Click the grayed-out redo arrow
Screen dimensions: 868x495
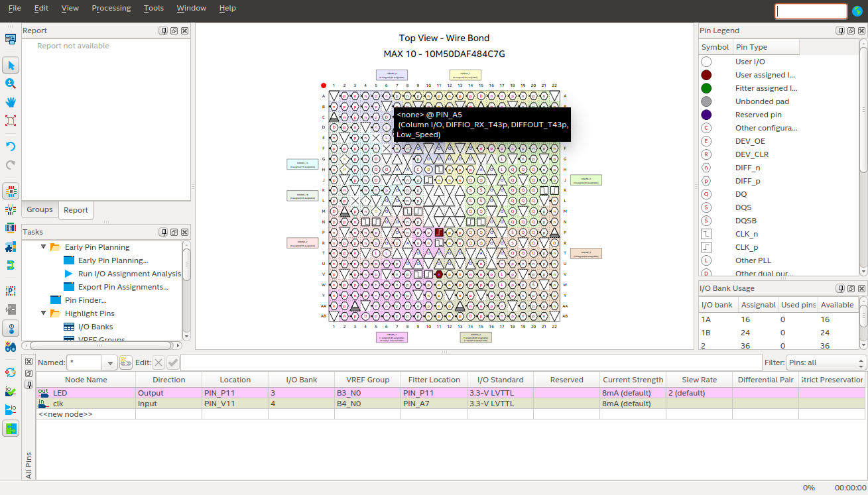click(11, 164)
